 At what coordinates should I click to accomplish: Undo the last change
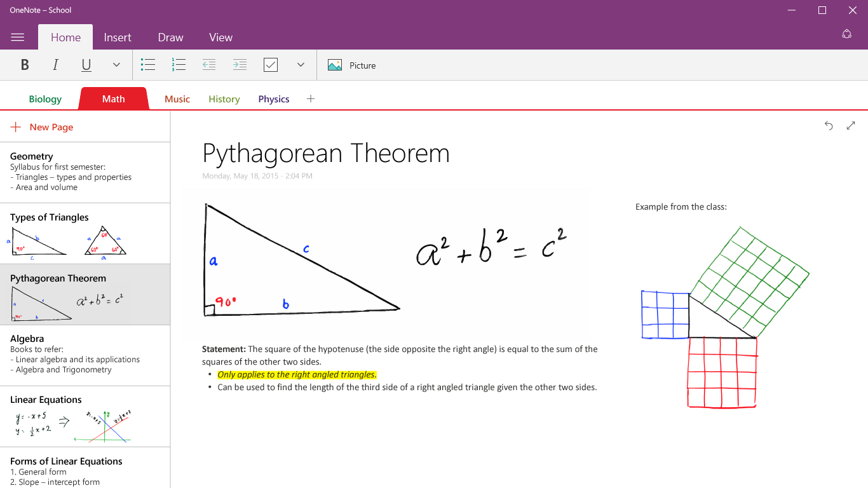tap(829, 126)
